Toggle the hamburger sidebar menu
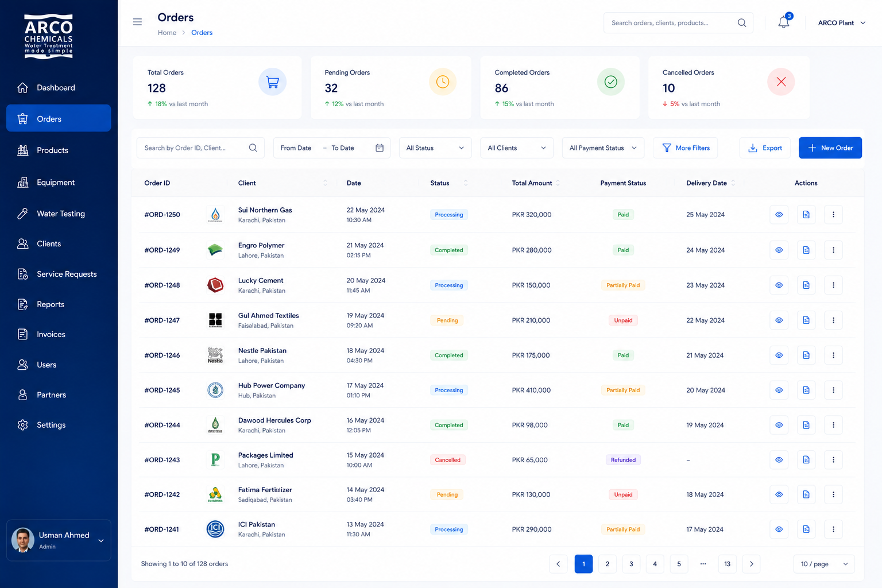The width and height of the screenshot is (882, 588). coord(137,22)
